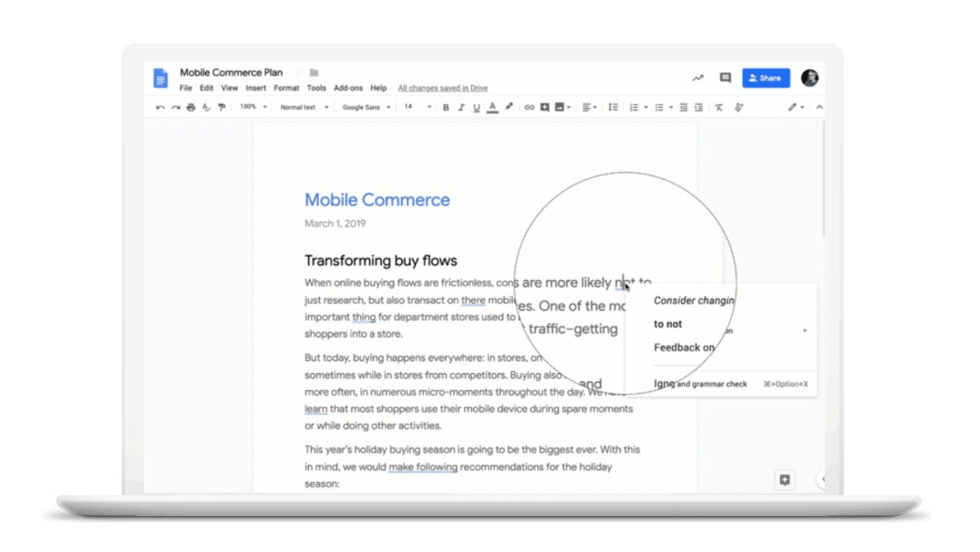This screenshot has width=980, height=552.
Task: Open the Format menu
Action: click(287, 88)
